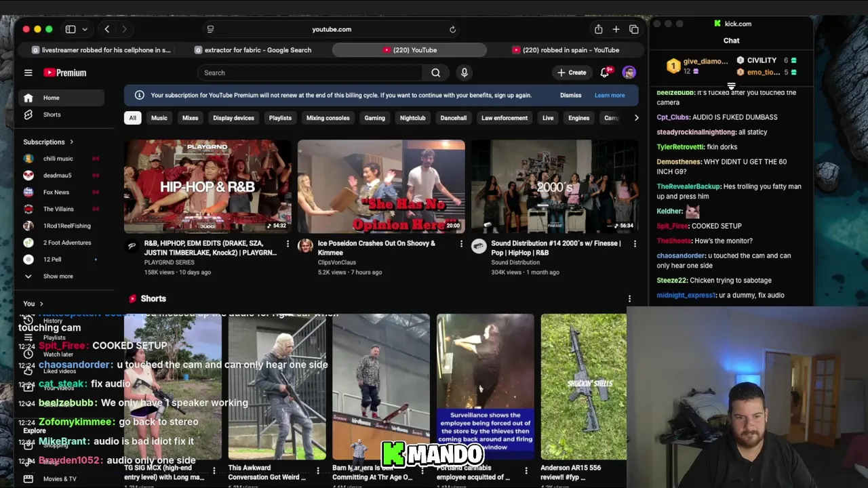Open the YouTube hamburger guide menu
Viewport: 868px width, 488px height.
(x=28, y=73)
